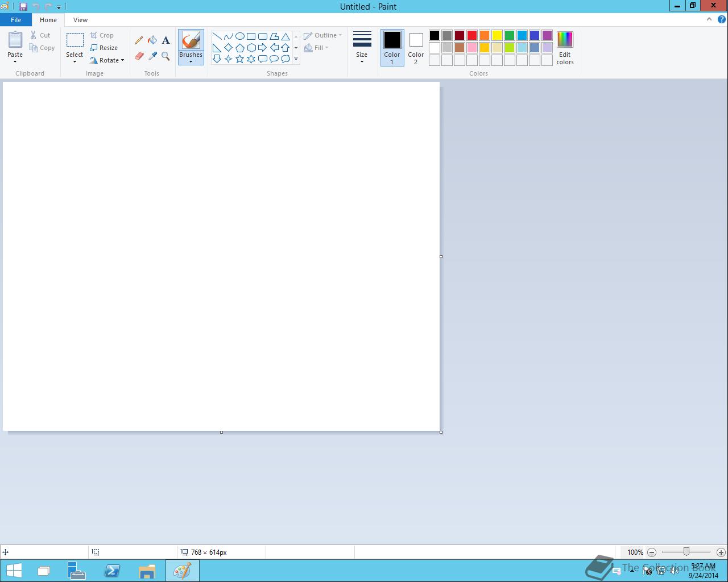Switch to the View tab

click(x=80, y=20)
